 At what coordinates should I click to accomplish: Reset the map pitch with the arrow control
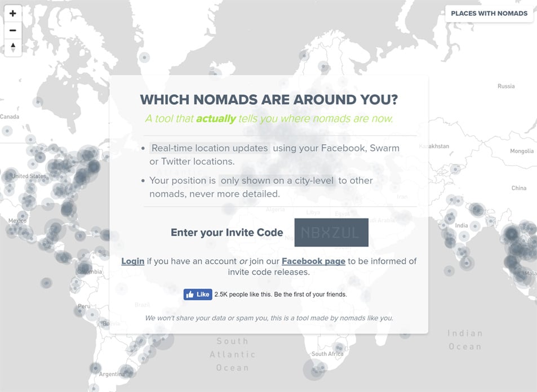[12, 47]
